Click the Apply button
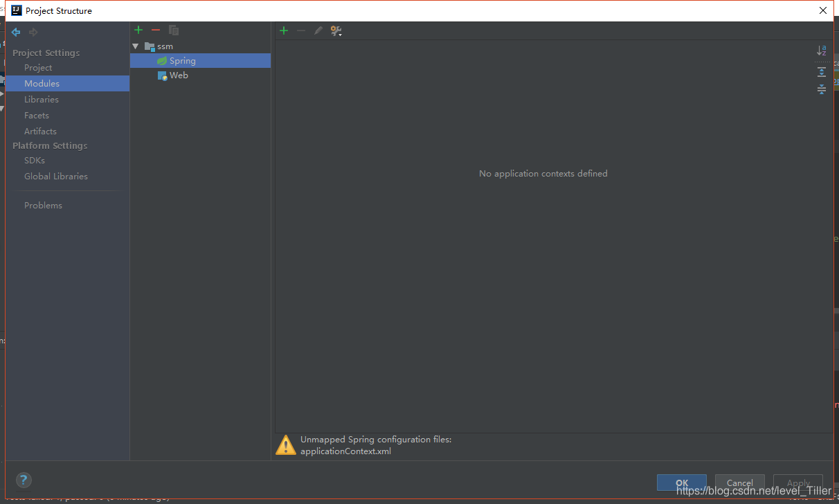This screenshot has width=839, height=504. pyautogui.click(x=798, y=483)
